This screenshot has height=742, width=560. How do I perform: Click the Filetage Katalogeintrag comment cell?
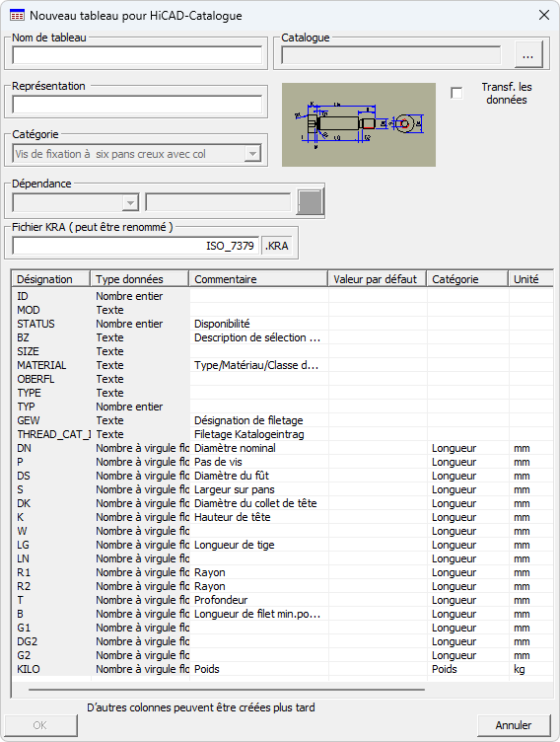tap(258, 434)
